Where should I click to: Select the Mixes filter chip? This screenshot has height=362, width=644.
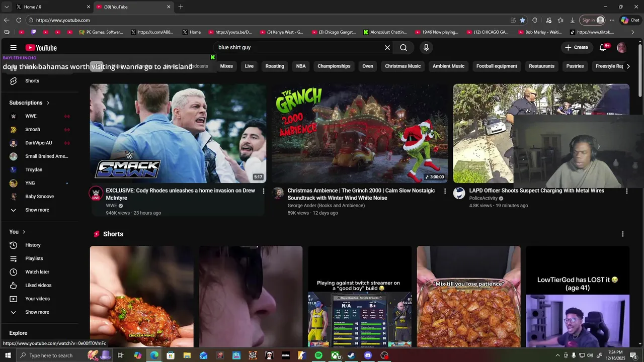[x=226, y=66]
